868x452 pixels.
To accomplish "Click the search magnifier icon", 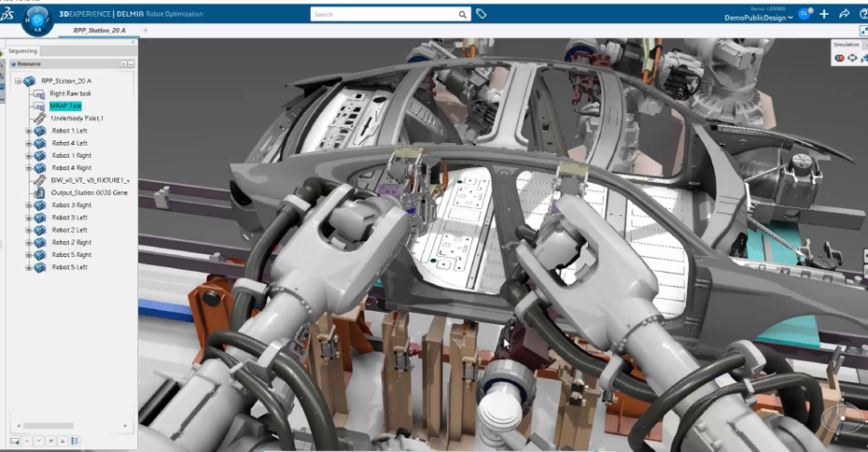I will (462, 15).
